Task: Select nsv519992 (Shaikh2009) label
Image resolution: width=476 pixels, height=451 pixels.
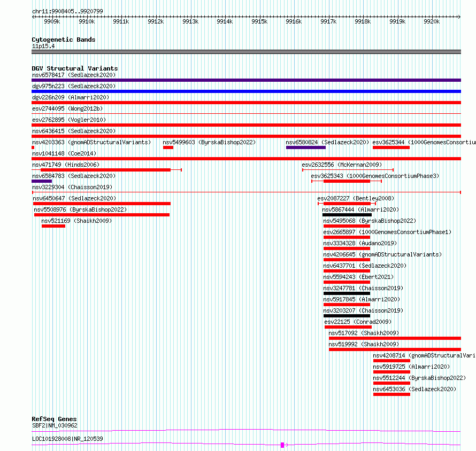Action: [x=364, y=344]
